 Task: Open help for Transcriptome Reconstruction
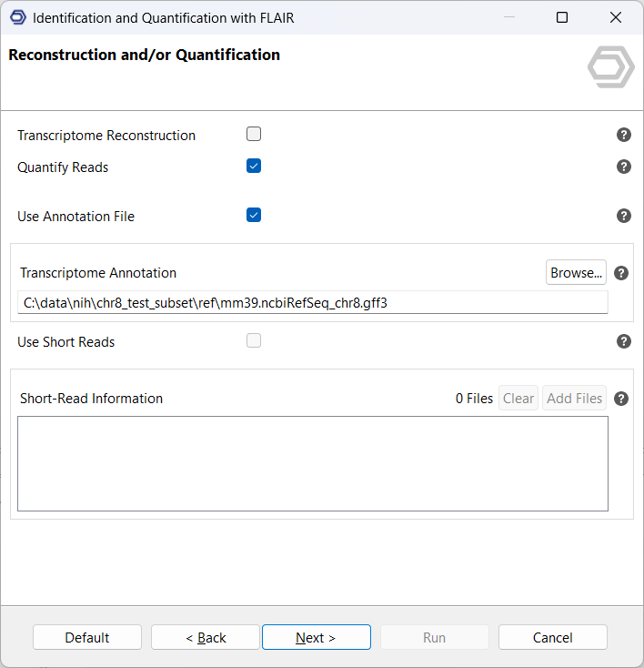624,135
